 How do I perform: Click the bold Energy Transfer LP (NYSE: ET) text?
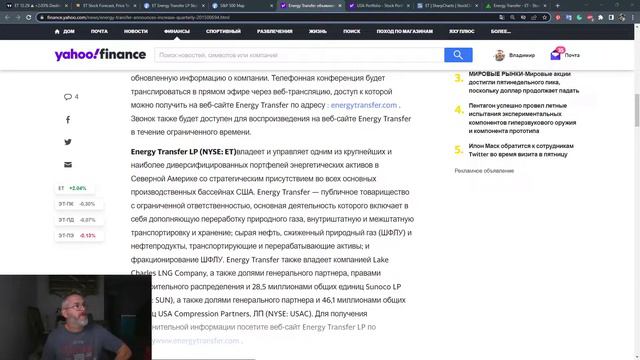coord(183,152)
